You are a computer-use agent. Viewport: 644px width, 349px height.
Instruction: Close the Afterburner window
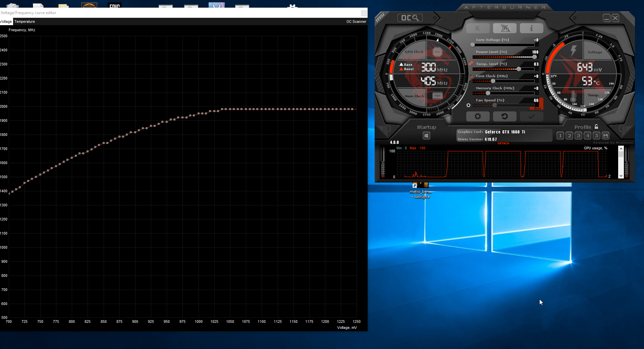click(615, 18)
